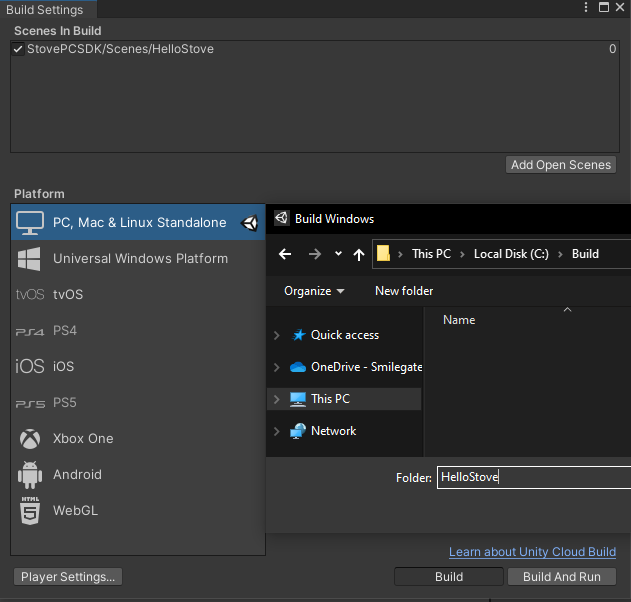The width and height of the screenshot is (631, 602).
Task: Expand breadcrumb chevron after Local Disk (C:)
Action: tap(560, 254)
